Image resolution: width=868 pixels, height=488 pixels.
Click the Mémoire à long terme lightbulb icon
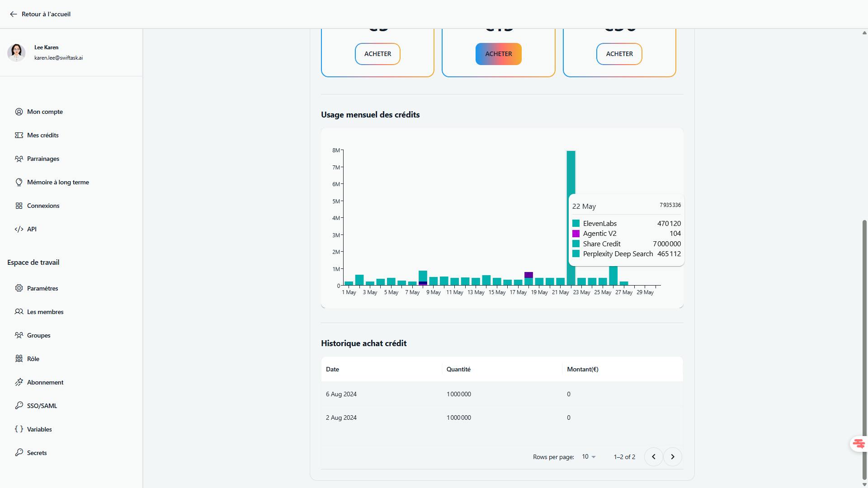click(19, 182)
